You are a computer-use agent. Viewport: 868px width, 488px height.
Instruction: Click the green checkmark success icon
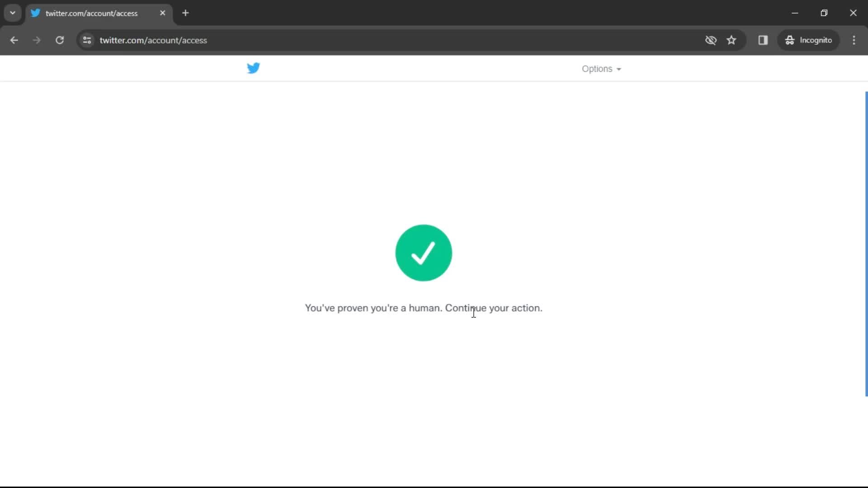(x=424, y=253)
